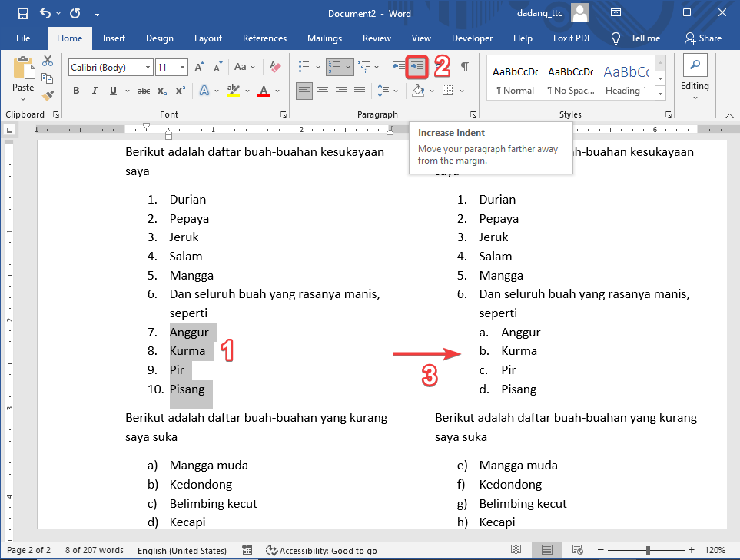The height and width of the screenshot is (560, 740).
Task: Open the Developer ribbon tab
Action: (472, 38)
